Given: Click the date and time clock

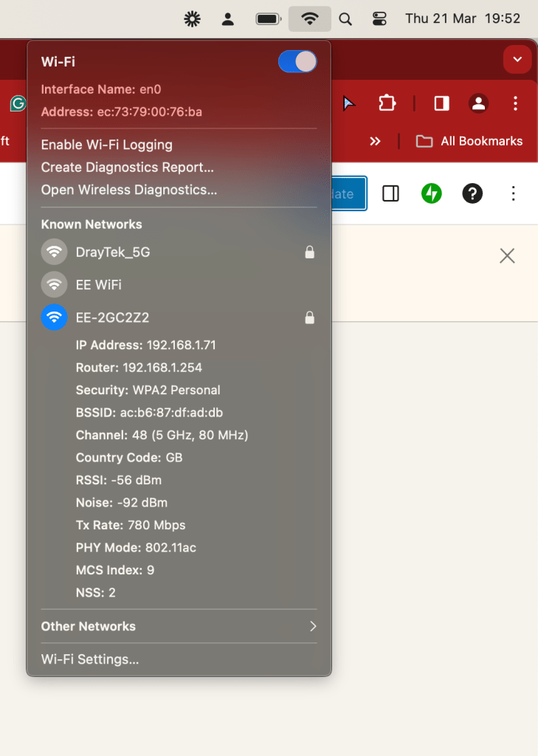Looking at the screenshot, I should click(462, 18).
